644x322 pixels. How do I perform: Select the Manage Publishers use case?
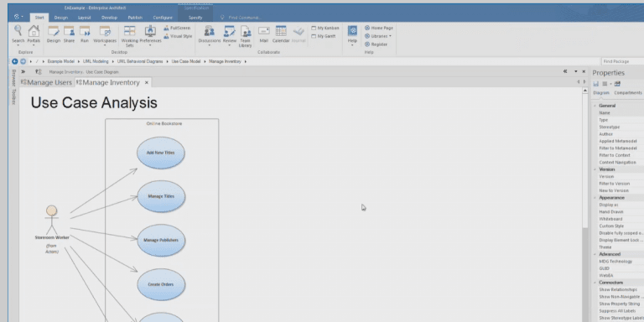(x=161, y=241)
